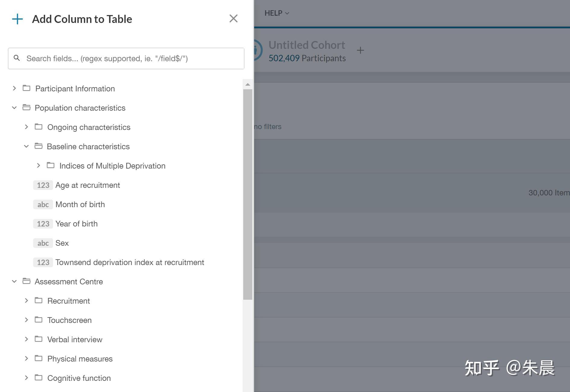This screenshot has width=570, height=392.
Task: Expand Indices of Multiple Deprivation
Action: click(x=38, y=166)
